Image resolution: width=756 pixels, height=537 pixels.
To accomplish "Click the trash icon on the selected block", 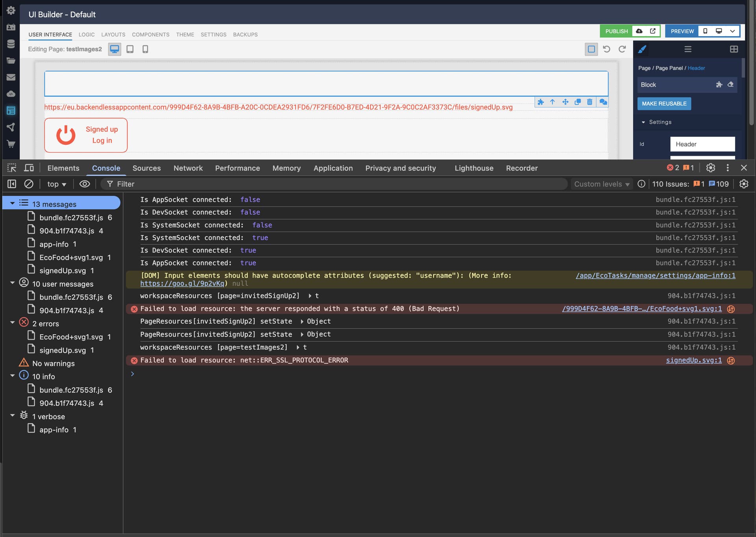I will (x=589, y=102).
